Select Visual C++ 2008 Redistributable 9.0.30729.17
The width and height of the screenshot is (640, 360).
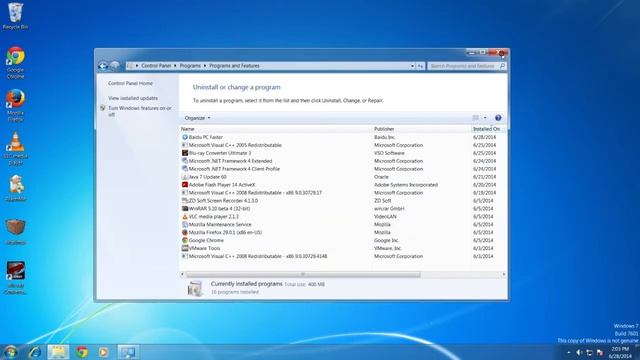(x=255, y=193)
